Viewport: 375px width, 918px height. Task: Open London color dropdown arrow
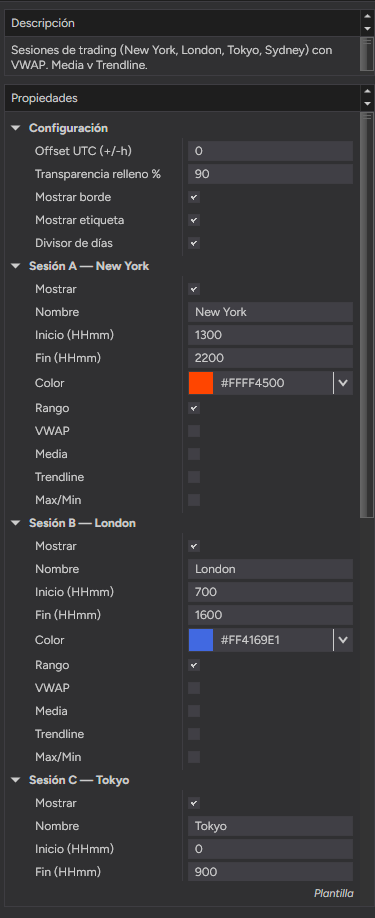343,640
